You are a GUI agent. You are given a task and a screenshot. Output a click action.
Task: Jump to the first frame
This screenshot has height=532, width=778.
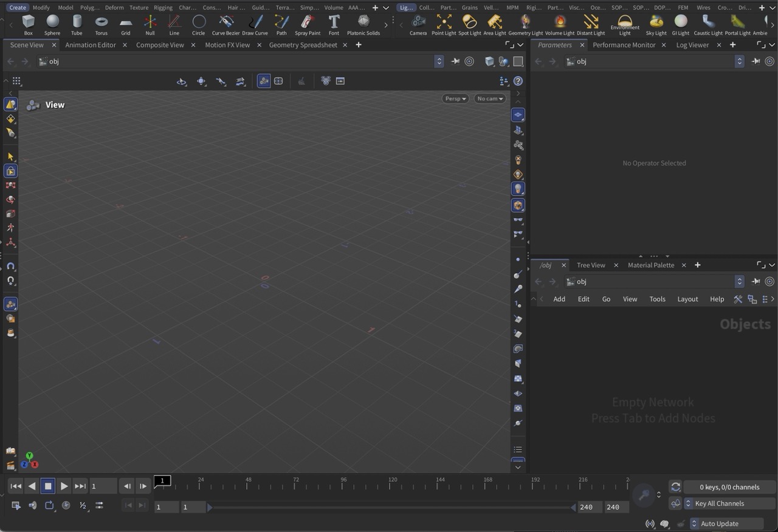(x=16, y=486)
